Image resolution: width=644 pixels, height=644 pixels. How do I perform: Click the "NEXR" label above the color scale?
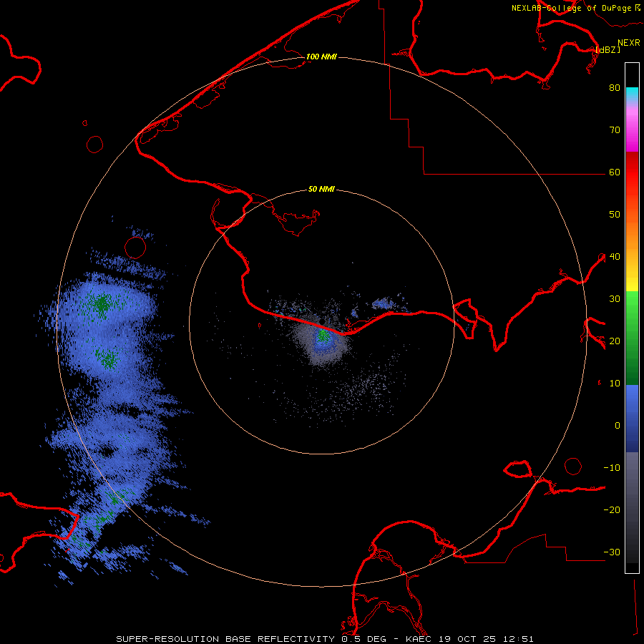(x=629, y=43)
